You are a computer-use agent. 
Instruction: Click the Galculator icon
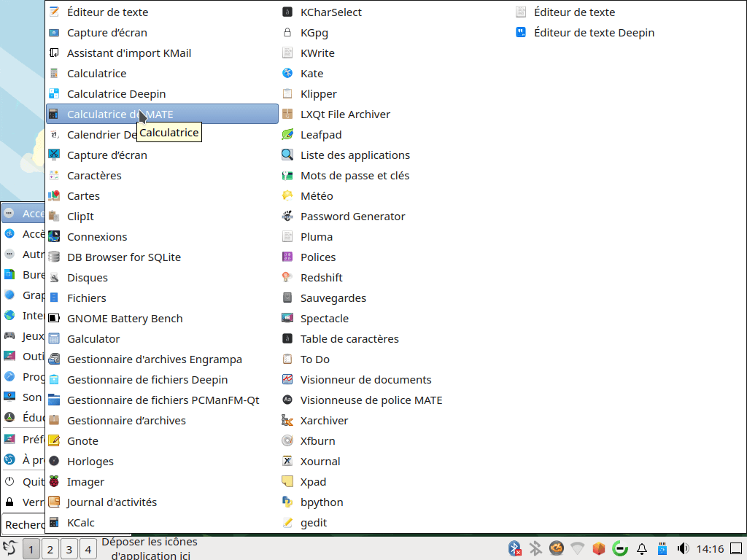click(54, 338)
